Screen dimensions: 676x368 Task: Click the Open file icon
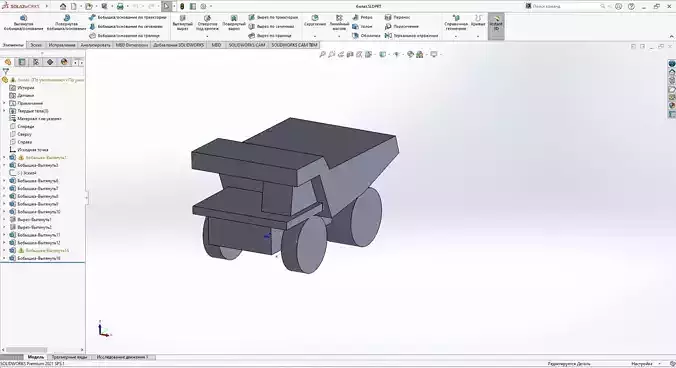point(89,6)
